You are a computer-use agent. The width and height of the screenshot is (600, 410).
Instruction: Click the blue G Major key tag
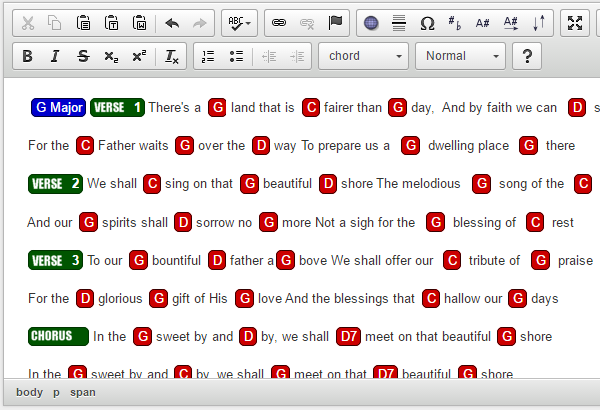click(x=58, y=107)
